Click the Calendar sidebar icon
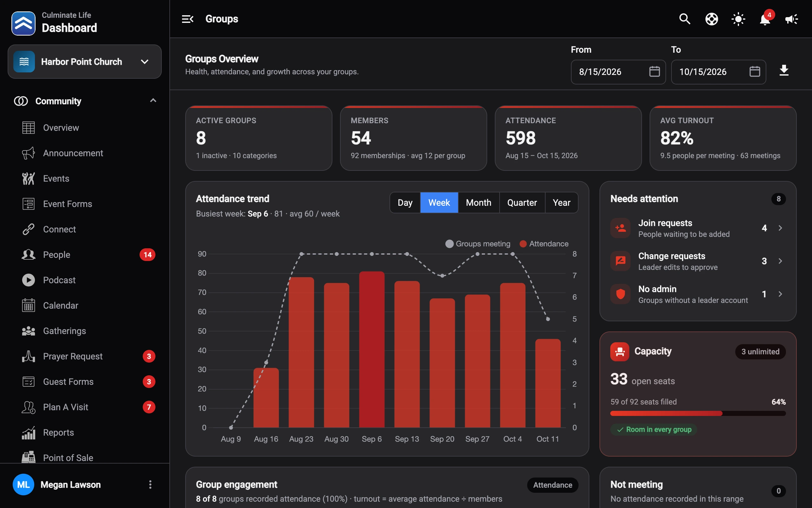 coord(29,305)
